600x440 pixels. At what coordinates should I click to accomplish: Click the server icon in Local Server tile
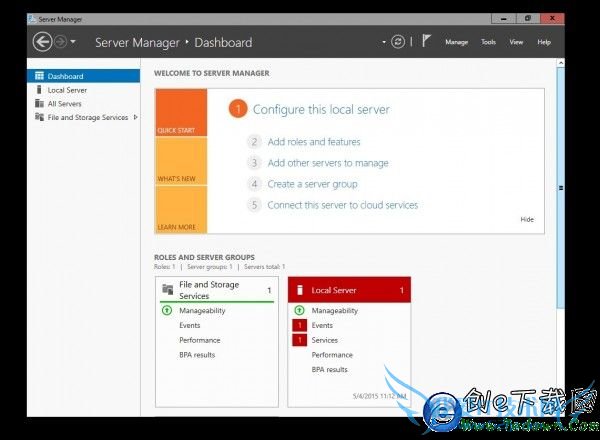click(x=300, y=290)
